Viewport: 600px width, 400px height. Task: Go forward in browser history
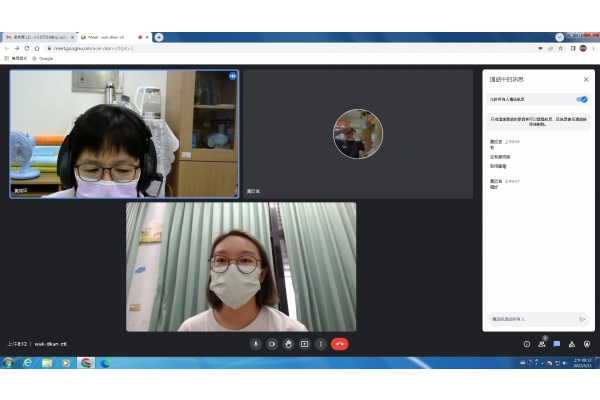click(x=17, y=48)
